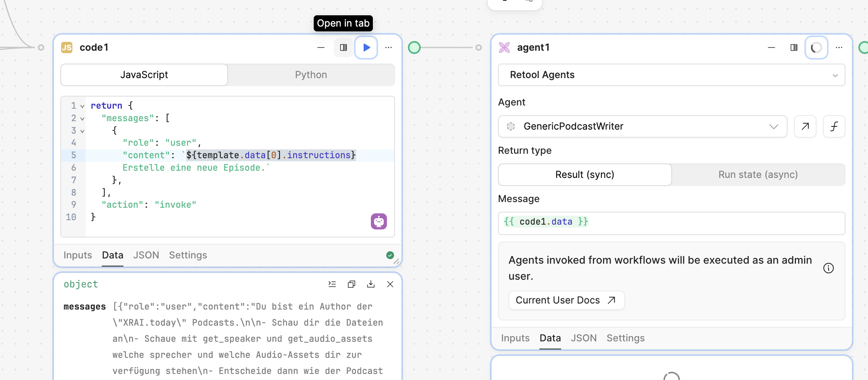
Task: Select Run state (async) return type
Action: pyautogui.click(x=758, y=175)
